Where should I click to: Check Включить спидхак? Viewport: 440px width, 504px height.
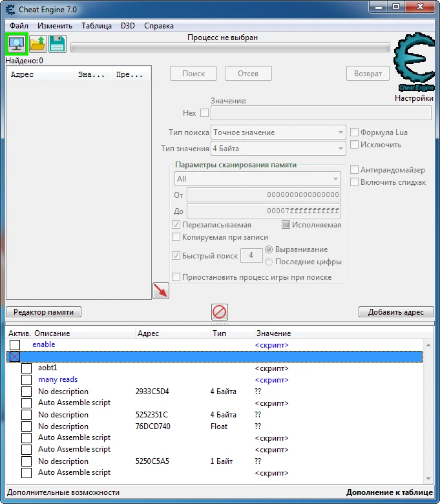tap(354, 182)
